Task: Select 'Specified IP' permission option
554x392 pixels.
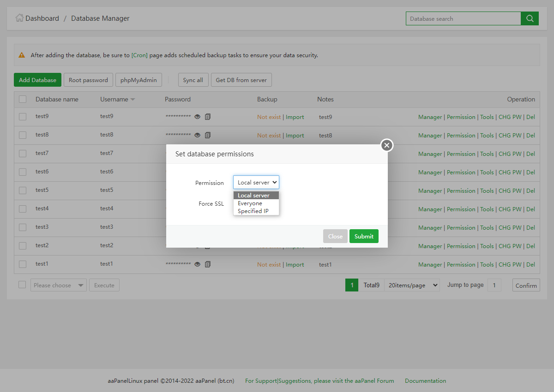Action: click(x=253, y=211)
